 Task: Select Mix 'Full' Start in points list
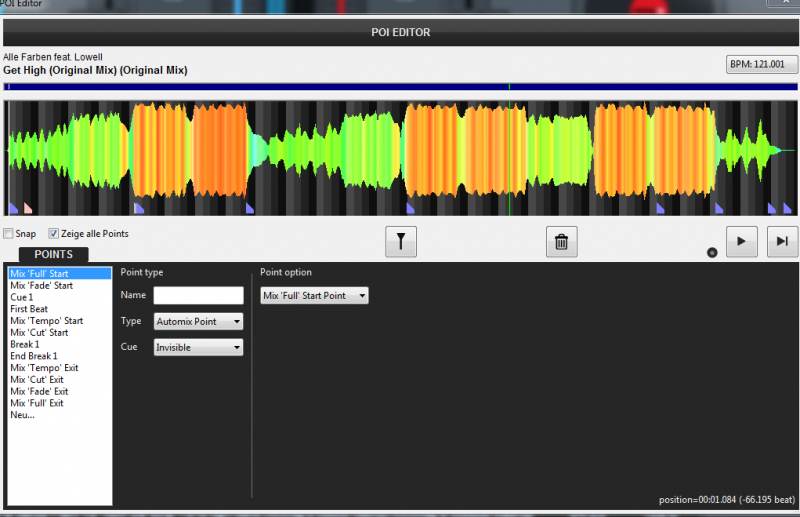pyautogui.click(x=60, y=274)
